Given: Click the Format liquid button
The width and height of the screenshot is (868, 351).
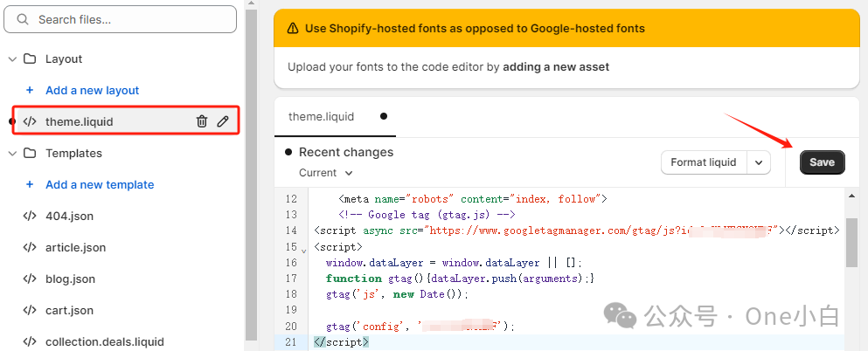Looking at the screenshot, I should click(x=704, y=162).
